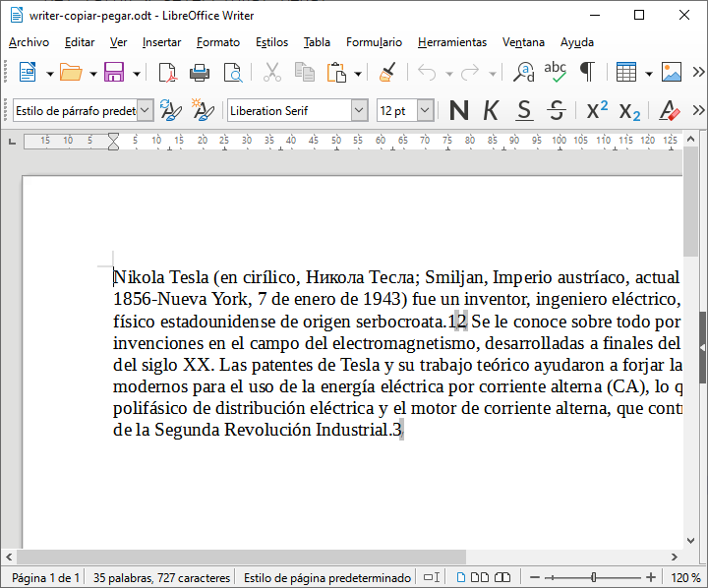Open a file with the folder icon
This screenshot has width=708, height=588.
[71, 72]
